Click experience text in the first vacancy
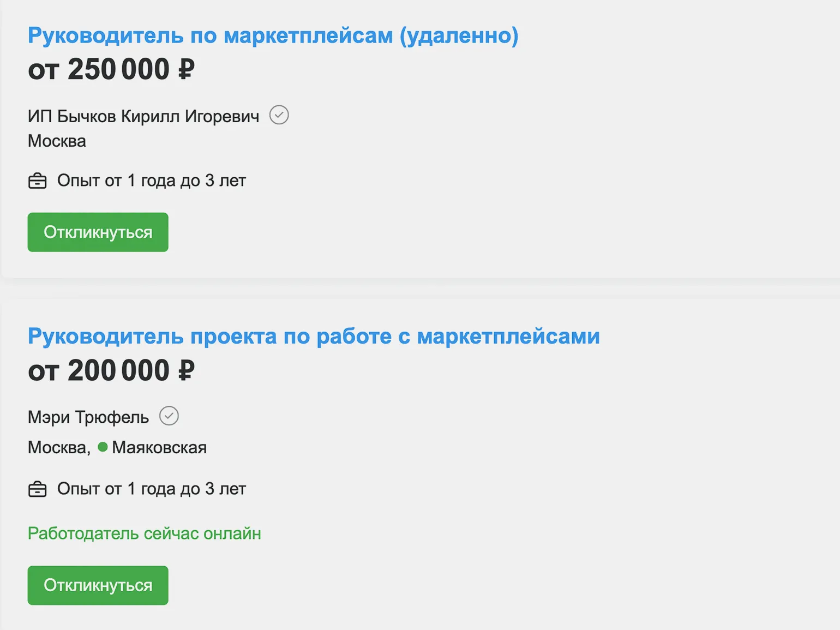The height and width of the screenshot is (630, 840). (x=152, y=181)
